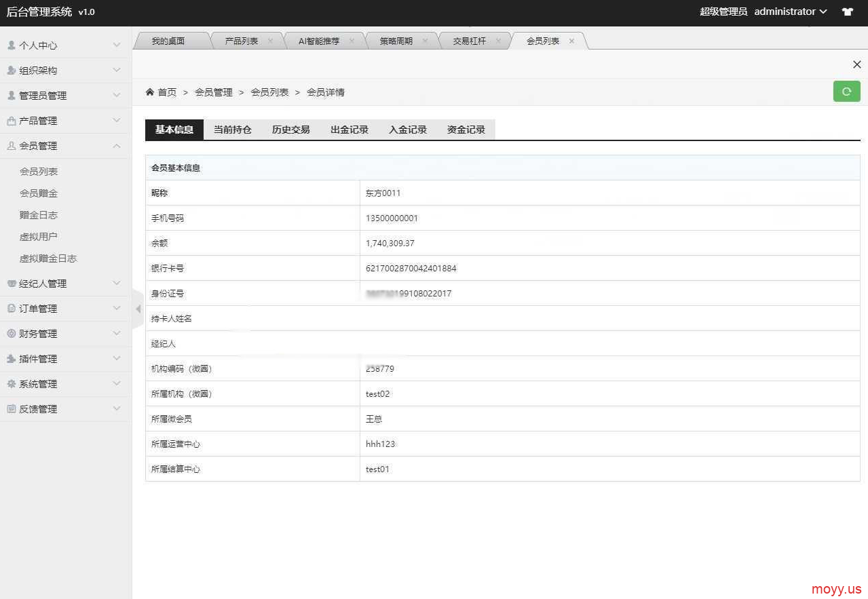868x599 pixels.
Task: Open the 出金记录 tab
Action: [350, 130]
